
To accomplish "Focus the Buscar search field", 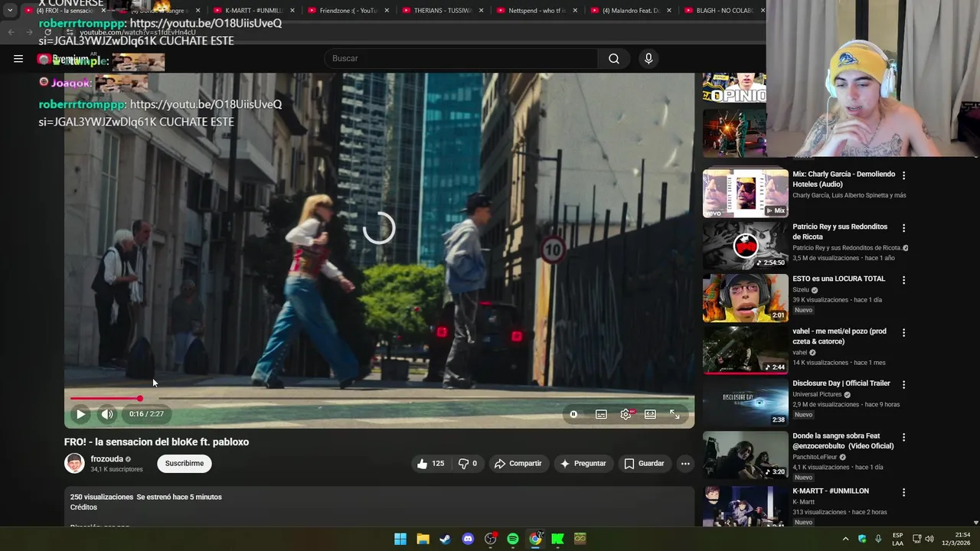I will [461, 58].
